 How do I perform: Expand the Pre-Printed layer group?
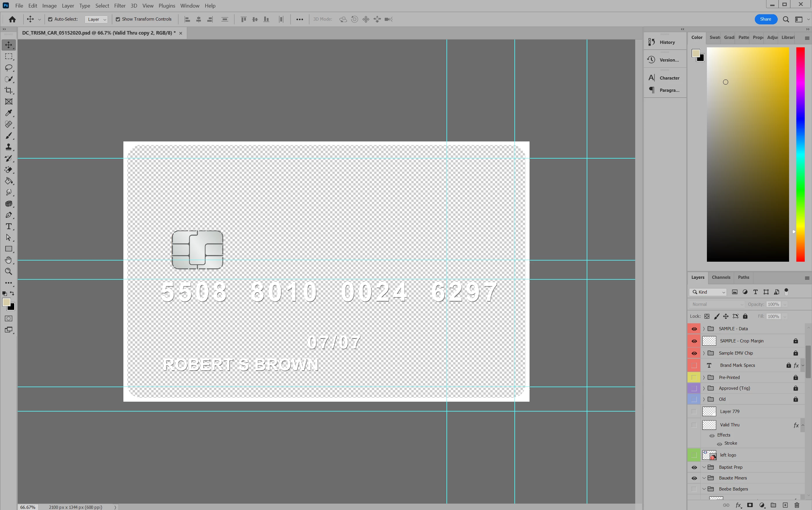pos(704,378)
